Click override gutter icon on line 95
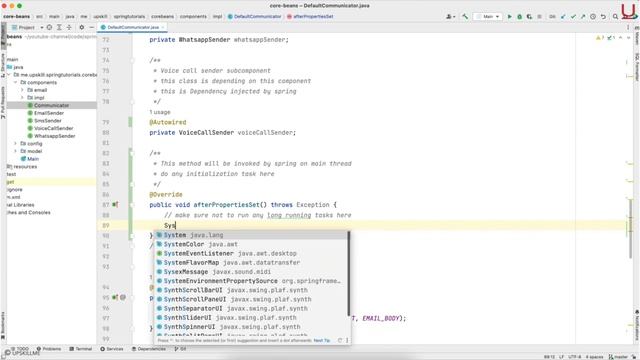 tap(115, 298)
